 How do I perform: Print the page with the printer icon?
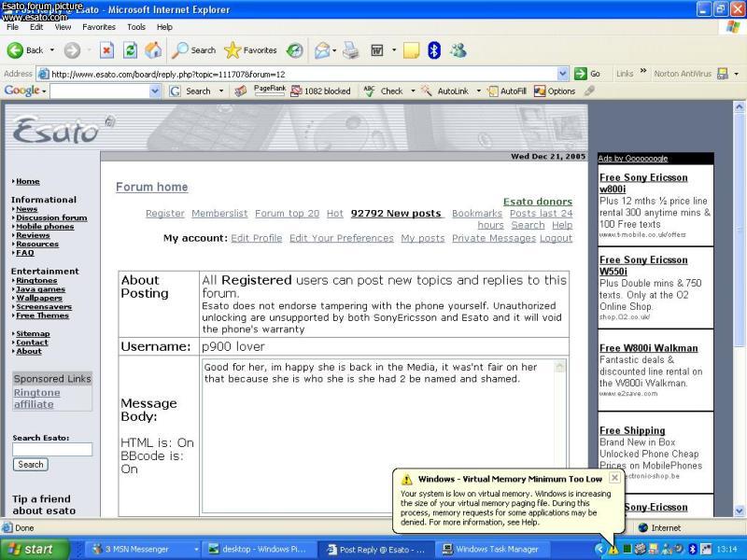(351, 50)
